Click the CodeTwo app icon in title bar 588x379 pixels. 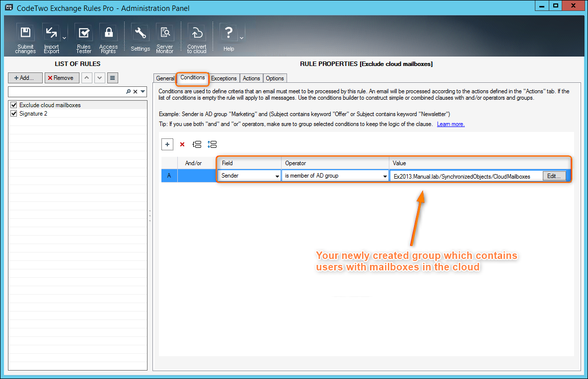click(x=9, y=7)
